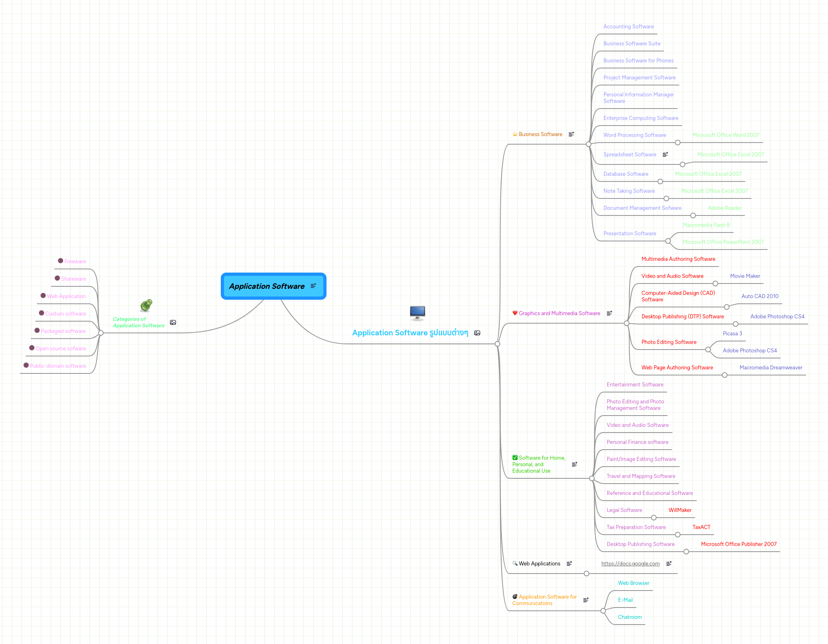Image resolution: width=828 pixels, height=644 pixels.
Task: Open notes icon beside Spreadsheet Software
Action: tap(665, 154)
